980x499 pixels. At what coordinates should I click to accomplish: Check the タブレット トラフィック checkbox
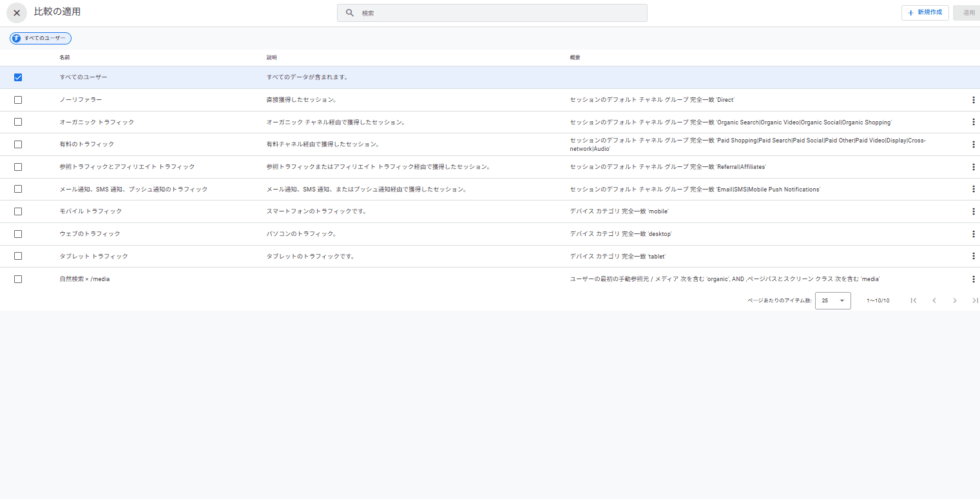pos(18,256)
